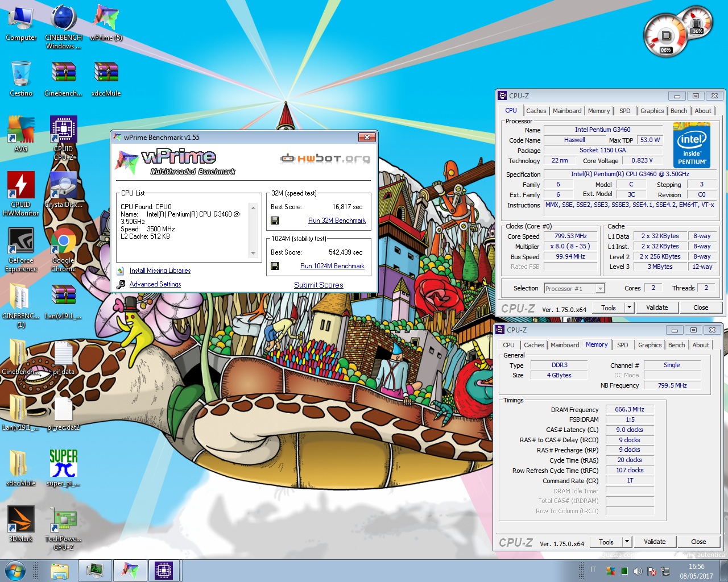Switch to Bench tab in upper CPU-Z
728x582 pixels.
point(679,111)
